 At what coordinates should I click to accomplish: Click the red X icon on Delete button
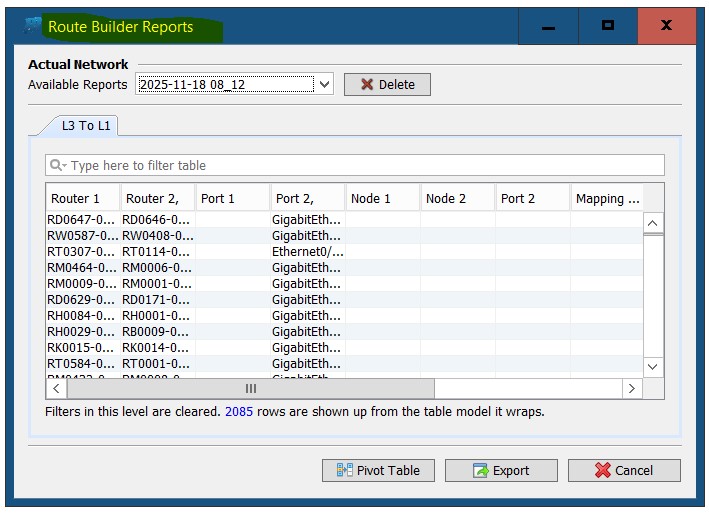coord(367,85)
